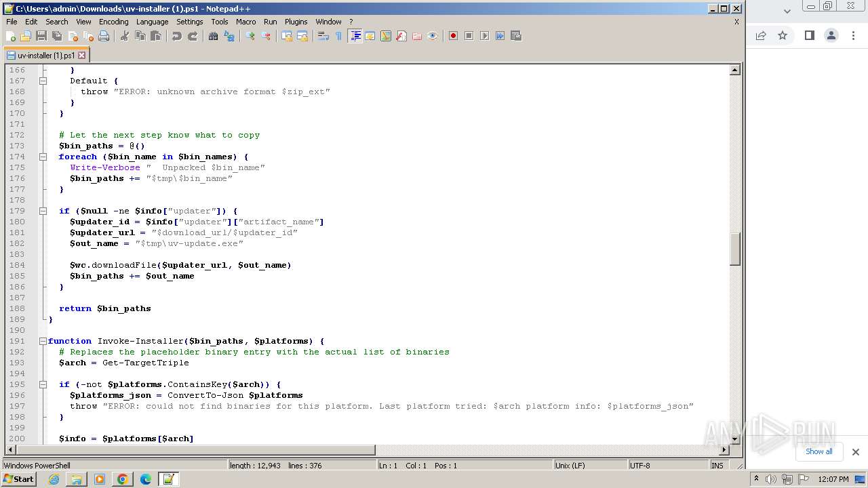
Task: Close the uv-installer (1).ps1 tab
Action: (82, 56)
